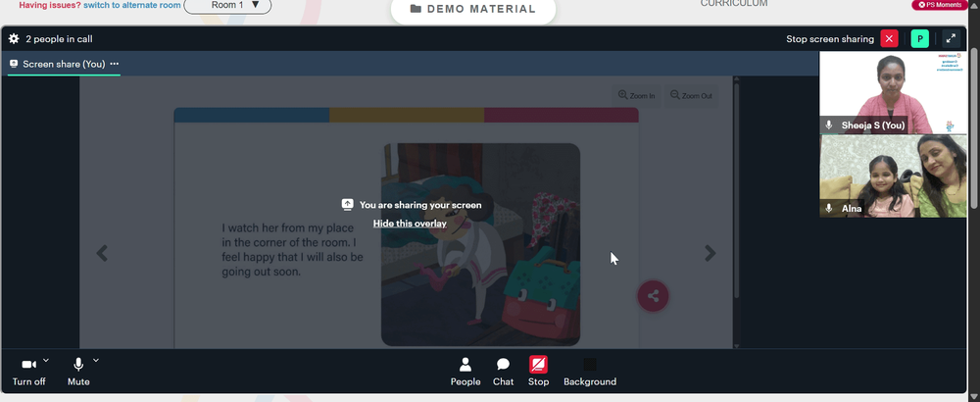
Task: Click the 'Stop screen sharing' label
Action: [x=830, y=39]
